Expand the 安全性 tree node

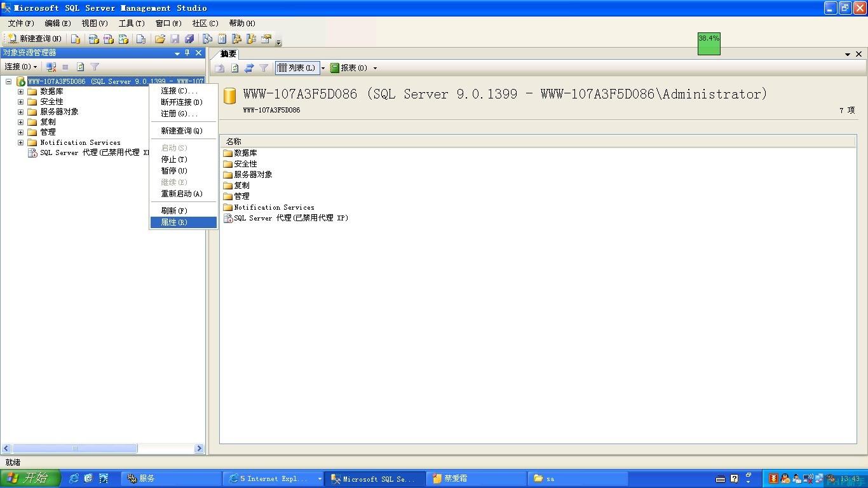(20, 102)
